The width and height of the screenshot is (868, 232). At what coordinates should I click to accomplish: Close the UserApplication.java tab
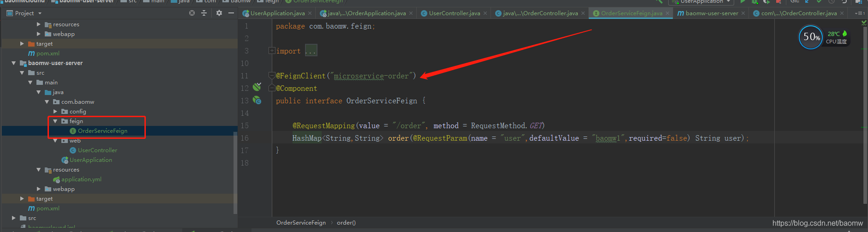pyautogui.click(x=310, y=13)
